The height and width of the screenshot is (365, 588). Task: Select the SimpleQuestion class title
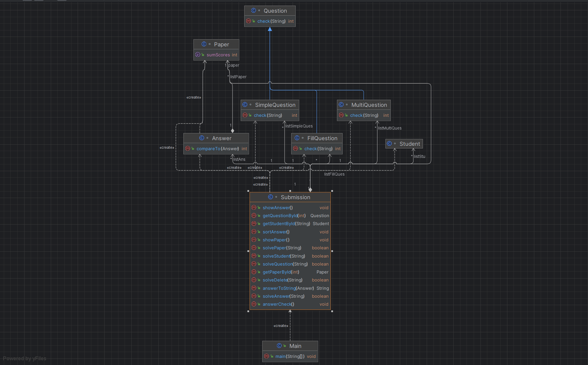pyautogui.click(x=275, y=105)
